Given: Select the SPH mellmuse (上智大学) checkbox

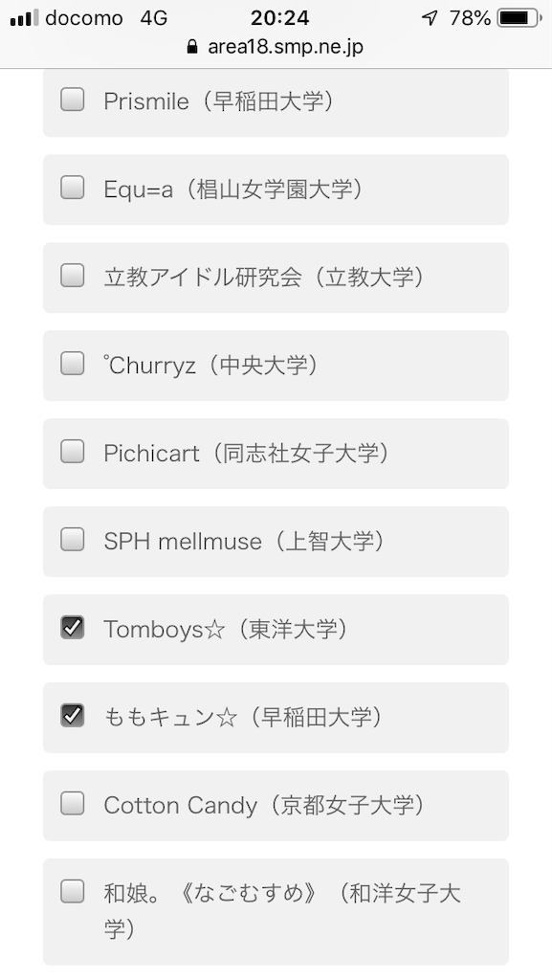Looking at the screenshot, I should click(x=73, y=540).
